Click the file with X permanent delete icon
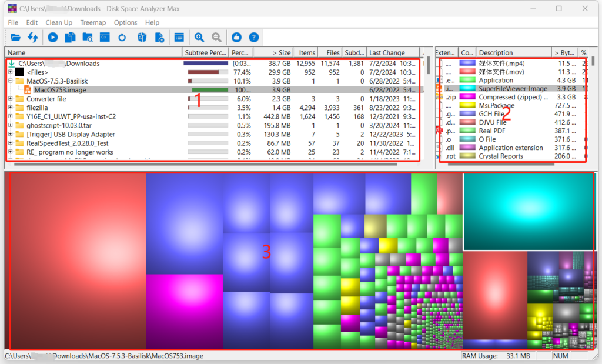The image size is (602, 364). (159, 37)
